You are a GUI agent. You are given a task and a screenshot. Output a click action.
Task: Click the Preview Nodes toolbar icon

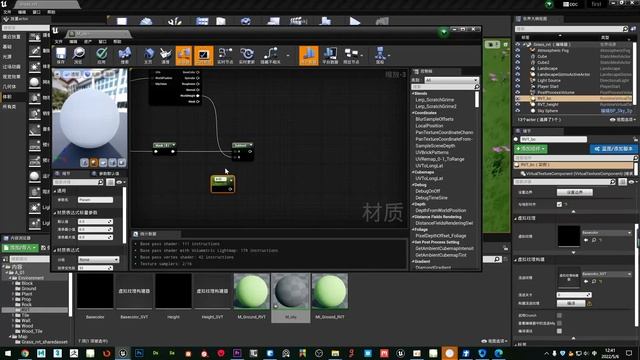tap(351, 56)
